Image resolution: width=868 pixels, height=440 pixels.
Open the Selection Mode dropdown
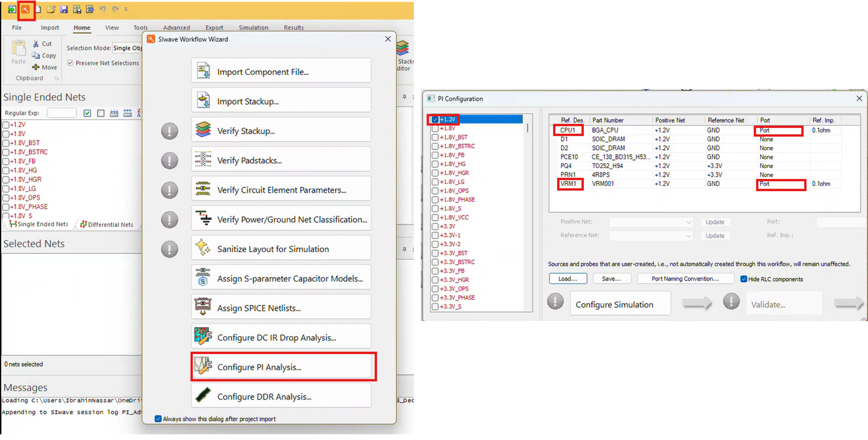[127, 48]
